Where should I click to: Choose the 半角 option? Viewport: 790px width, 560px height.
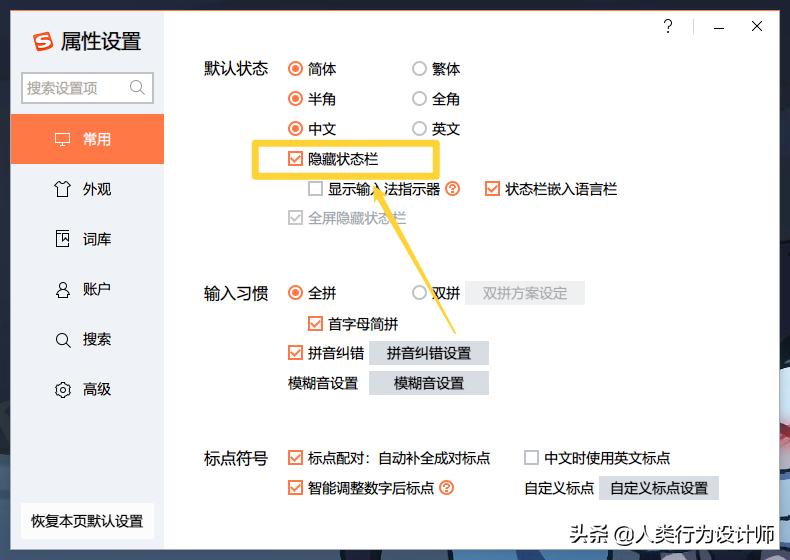tap(295, 99)
